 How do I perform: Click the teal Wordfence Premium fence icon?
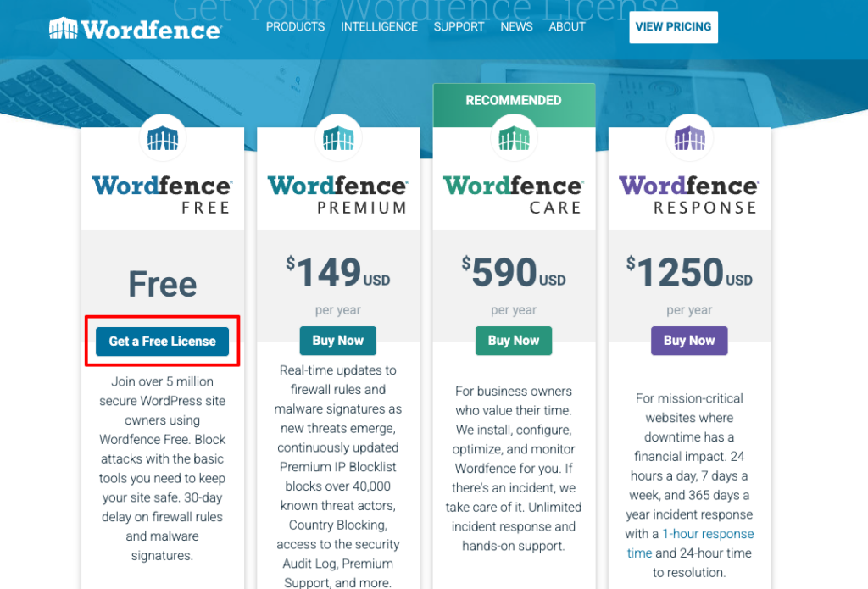pyautogui.click(x=338, y=138)
